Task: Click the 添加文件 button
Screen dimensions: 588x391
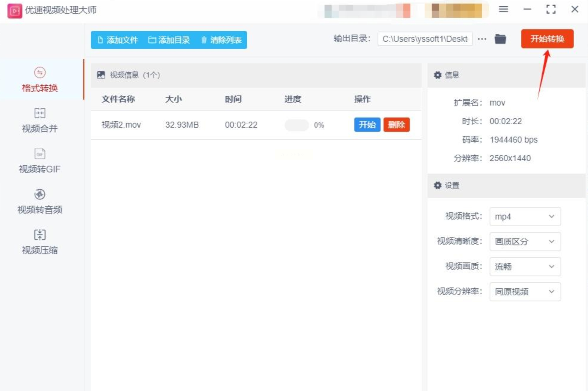Action: click(x=118, y=40)
